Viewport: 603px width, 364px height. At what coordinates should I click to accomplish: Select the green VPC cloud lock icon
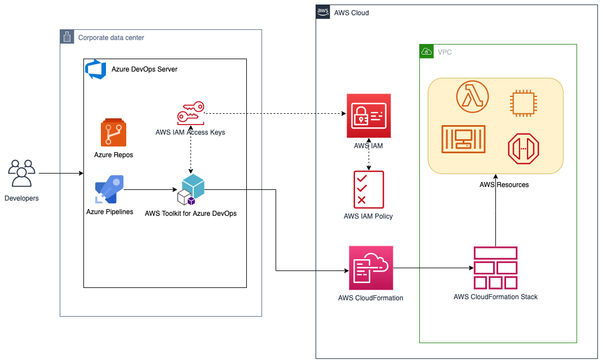(427, 51)
